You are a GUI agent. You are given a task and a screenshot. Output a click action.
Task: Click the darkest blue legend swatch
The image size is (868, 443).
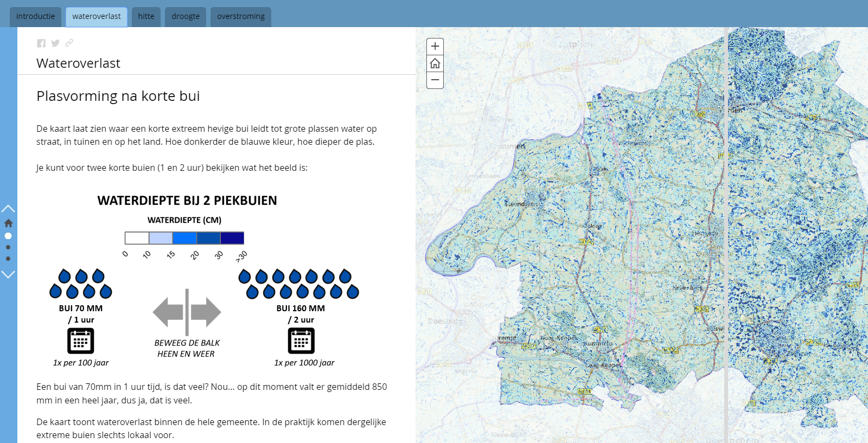[232, 238]
